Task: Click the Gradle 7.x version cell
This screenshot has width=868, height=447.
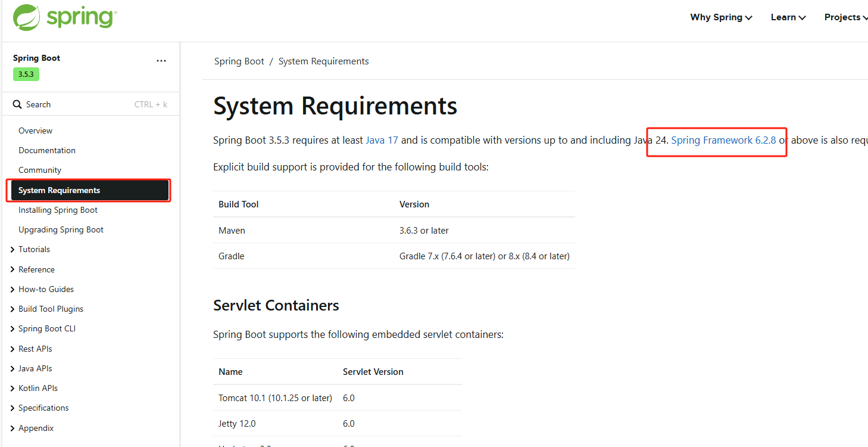Action: pos(485,256)
